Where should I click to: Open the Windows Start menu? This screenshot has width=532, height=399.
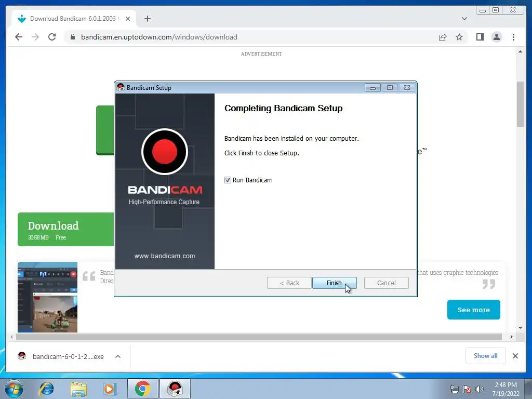pos(14,389)
